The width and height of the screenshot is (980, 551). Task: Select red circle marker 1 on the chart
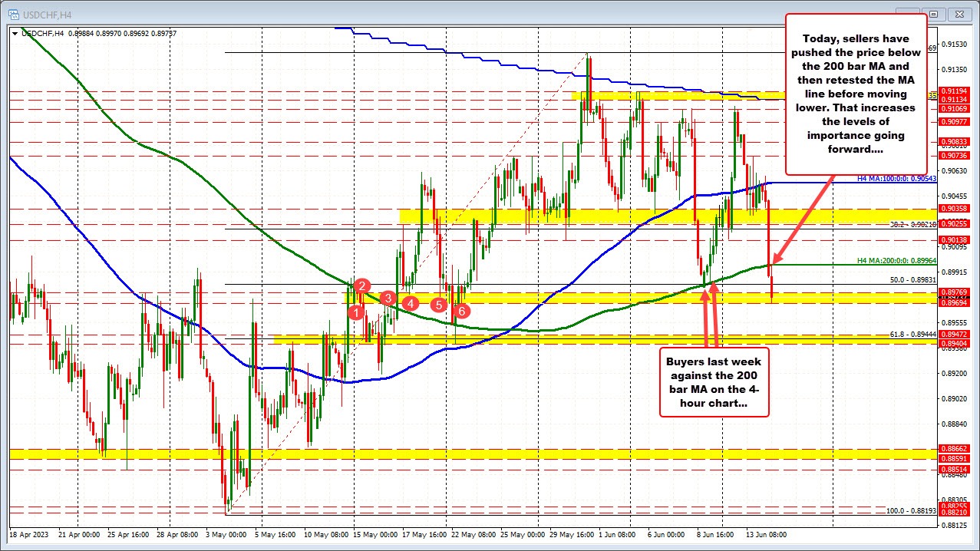coord(356,312)
